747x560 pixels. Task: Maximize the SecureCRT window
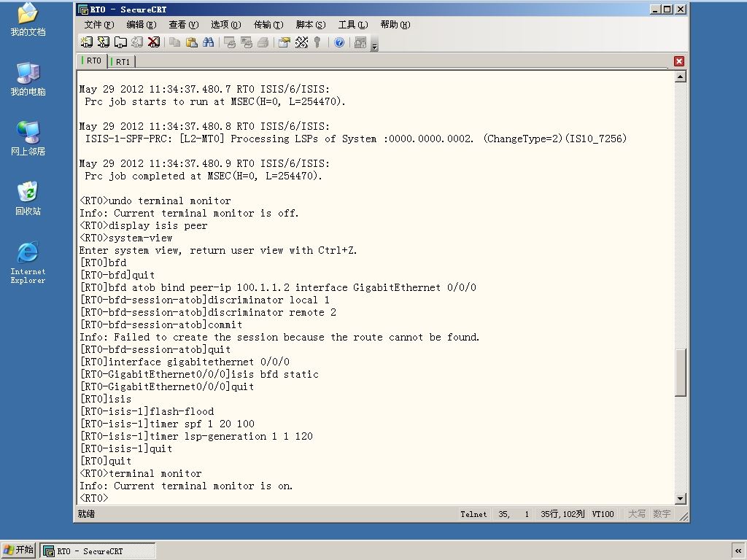point(667,9)
